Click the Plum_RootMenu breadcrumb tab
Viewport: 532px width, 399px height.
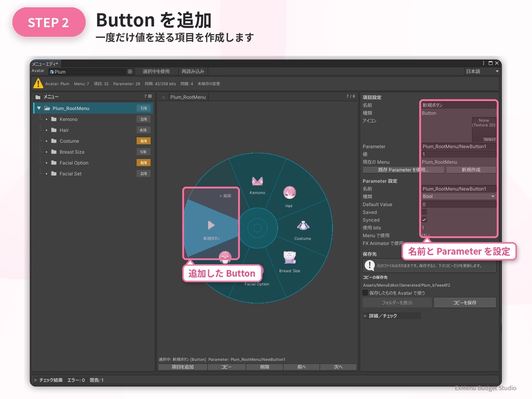coord(188,97)
